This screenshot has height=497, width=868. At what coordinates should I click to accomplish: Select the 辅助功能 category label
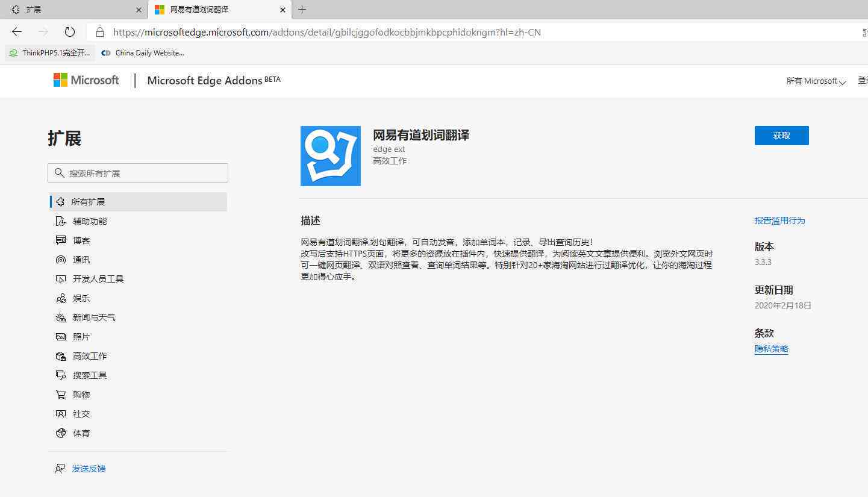[x=90, y=221]
